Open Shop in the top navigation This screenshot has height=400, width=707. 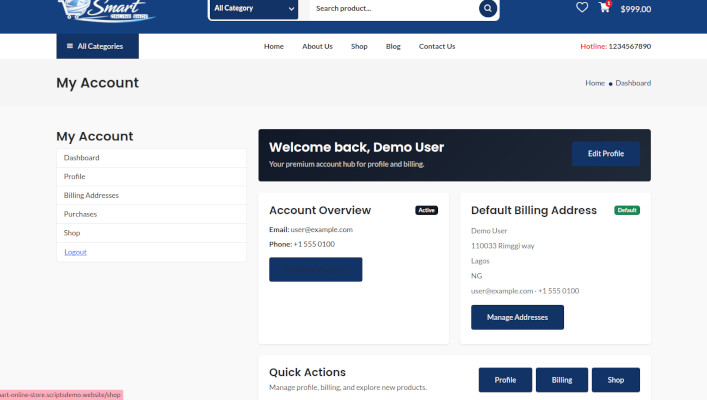click(359, 46)
